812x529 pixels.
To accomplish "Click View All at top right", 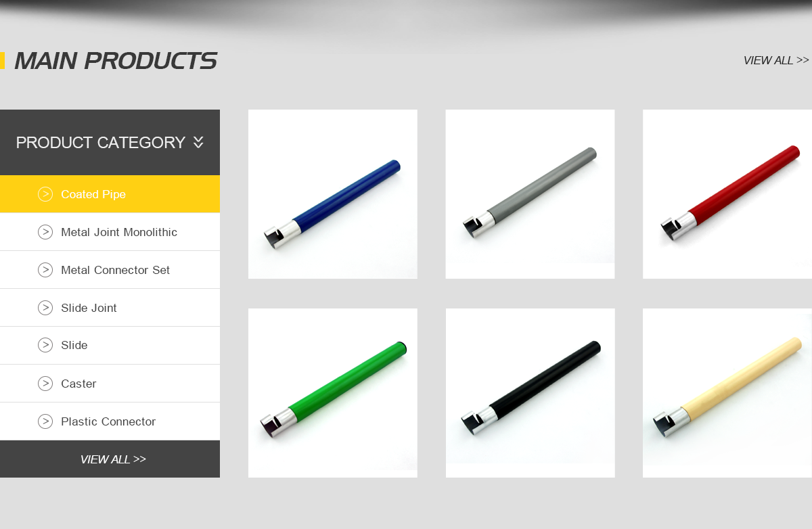I will click(776, 60).
